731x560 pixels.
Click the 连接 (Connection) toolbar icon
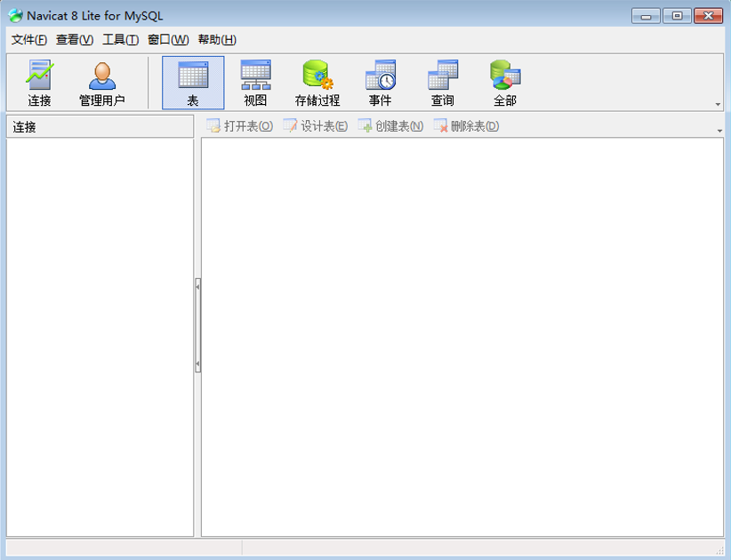click(x=39, y=83)
